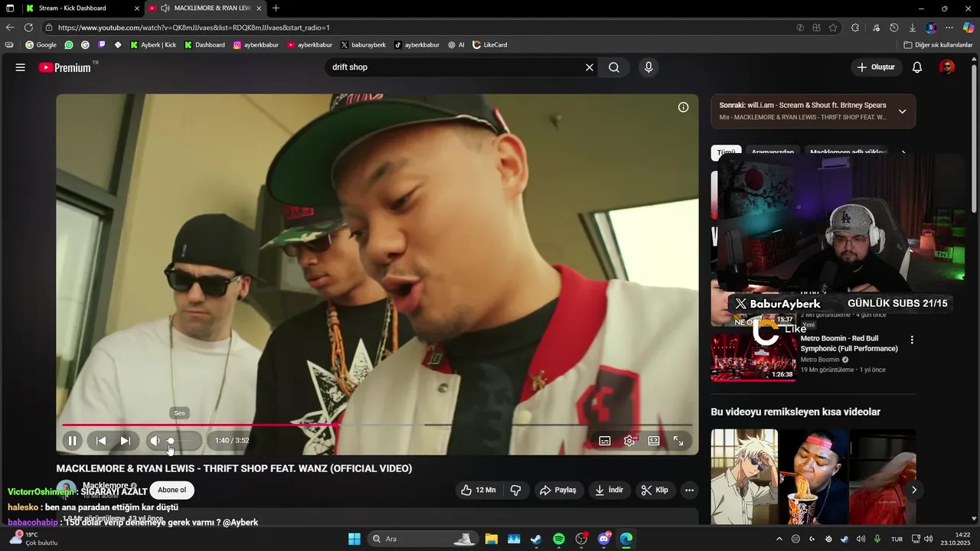Viewport: 980px width, 551px height.
Task: Clear the YouTube search text
Action: click(590, 67)
